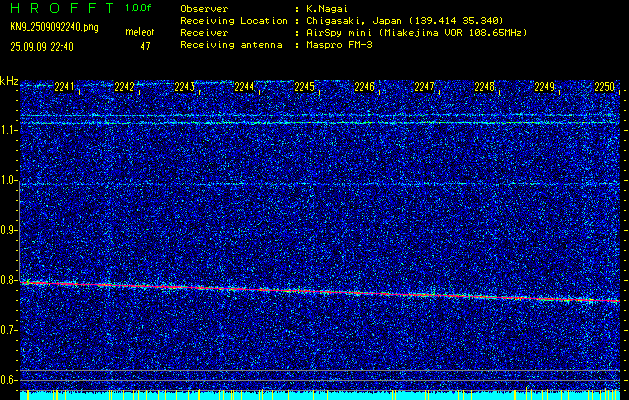Click the 2244 time marker
629x400 pixels.
click(244, 87)
